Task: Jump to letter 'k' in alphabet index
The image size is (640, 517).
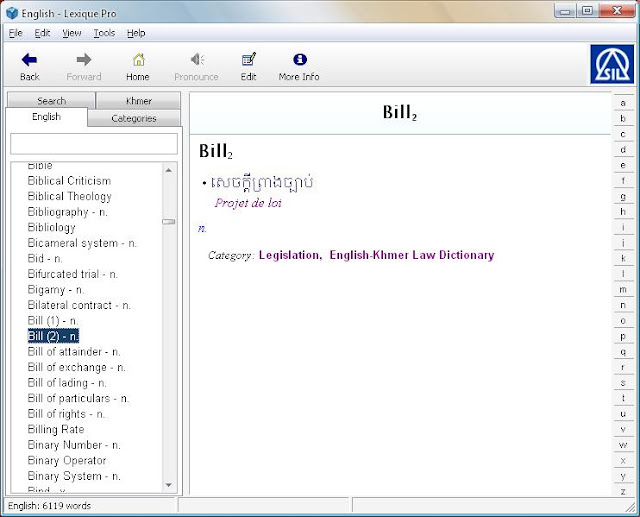Action: coord(623,258)
